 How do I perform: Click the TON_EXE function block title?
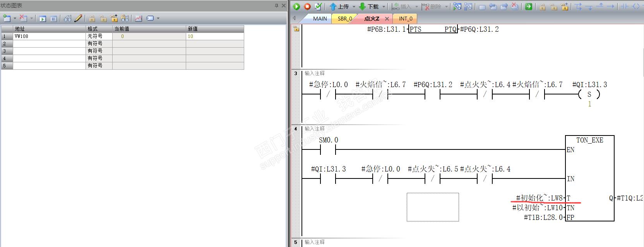pos(589,140)
